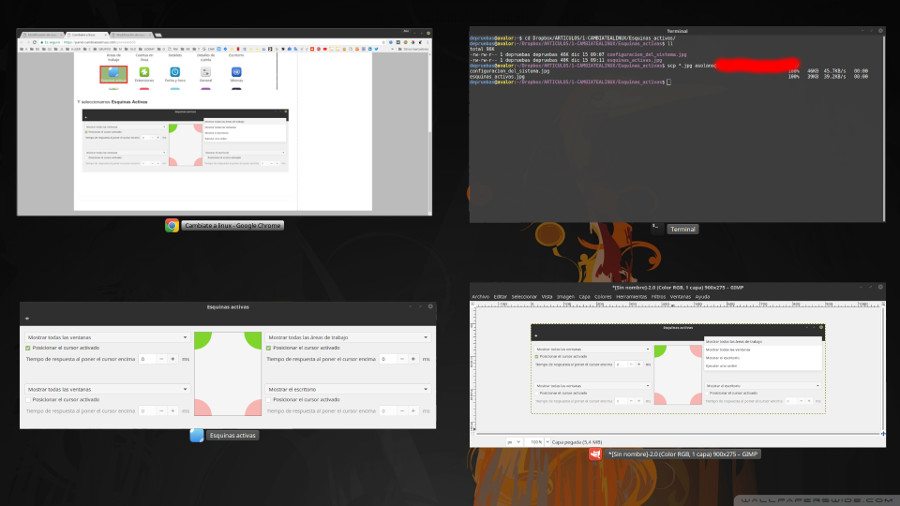Click the Fecha y hora clock icon on the web page
This screenshot has width=900, height=506.
coord(175,72)
